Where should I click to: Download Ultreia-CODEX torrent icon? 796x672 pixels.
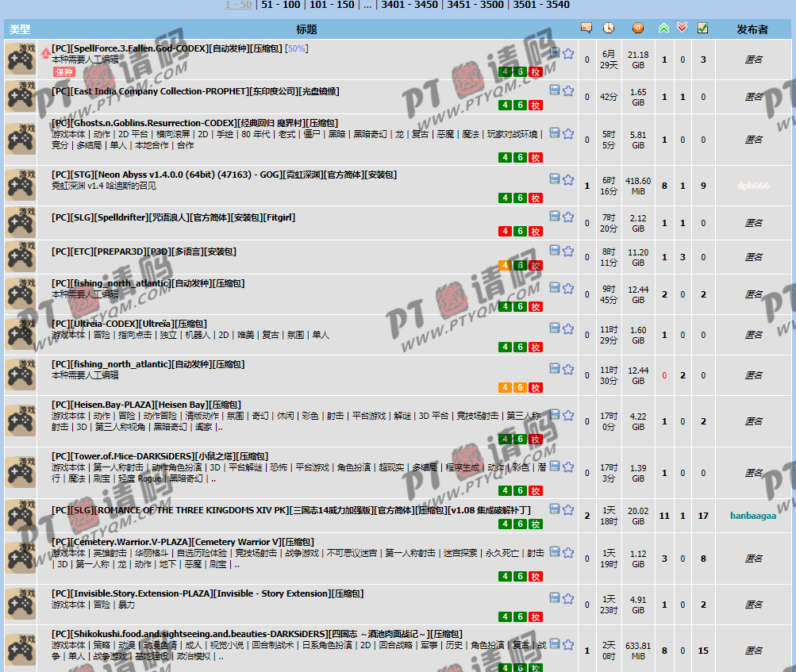click(555, 328)
